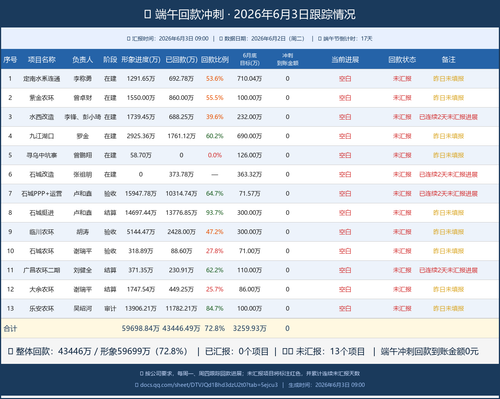The image size is (500, 399).
Task: Select the 定南水系连通 project name cell
Action: 42,79
